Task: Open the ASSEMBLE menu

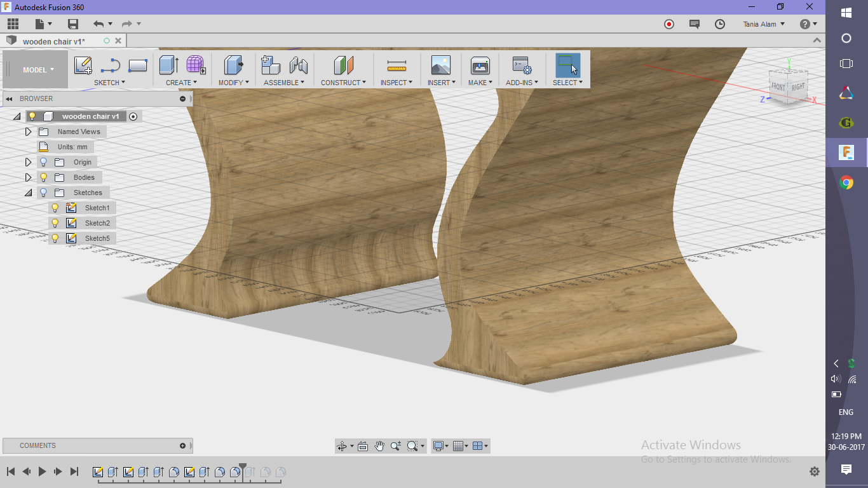Action: pos(284,83)
